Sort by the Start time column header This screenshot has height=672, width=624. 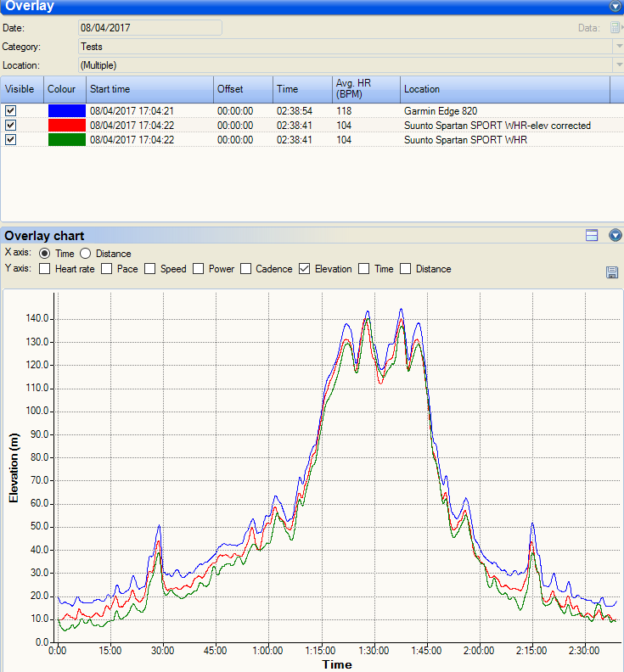[149, 89]
